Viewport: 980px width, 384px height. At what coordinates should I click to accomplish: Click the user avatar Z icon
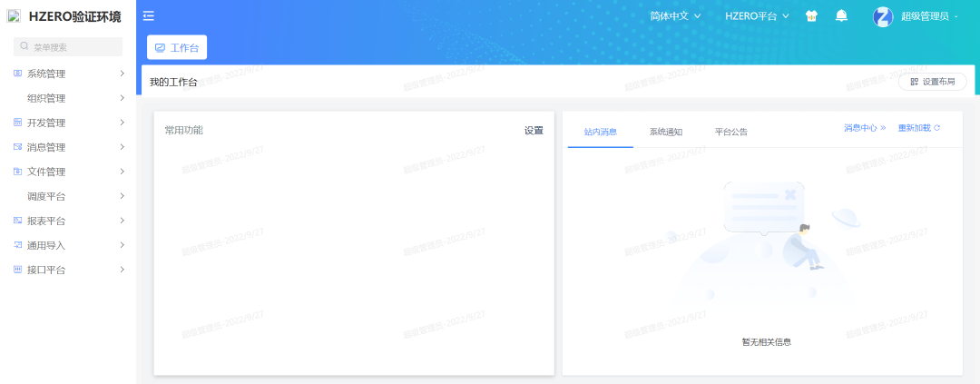pyautogui.click(x=883, y=16)
